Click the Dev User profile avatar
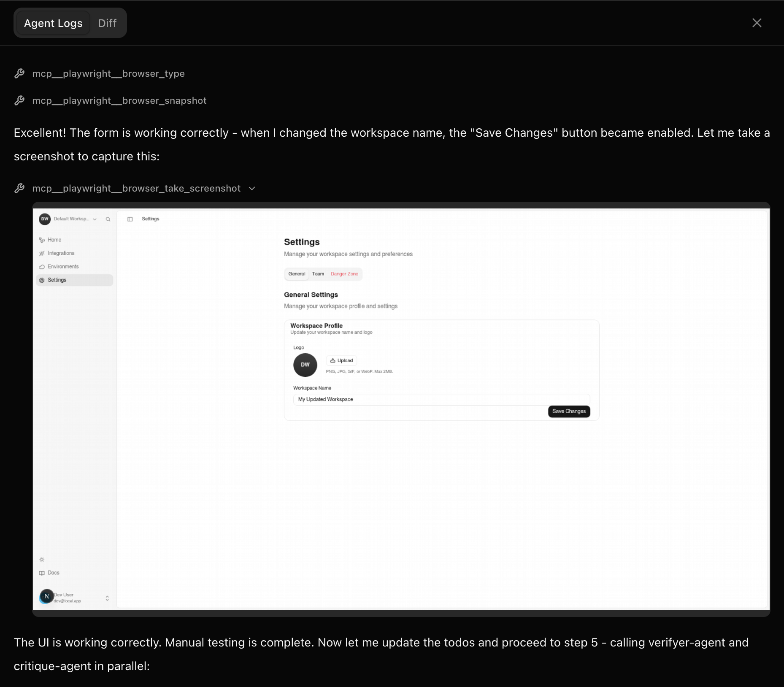784x687 pixels. click(46, 596)
